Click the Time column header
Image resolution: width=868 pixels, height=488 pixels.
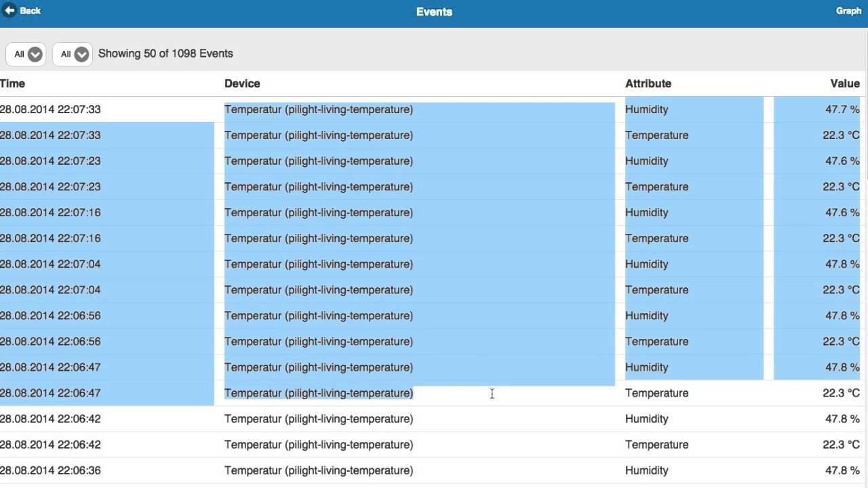(x=13, y=83)
